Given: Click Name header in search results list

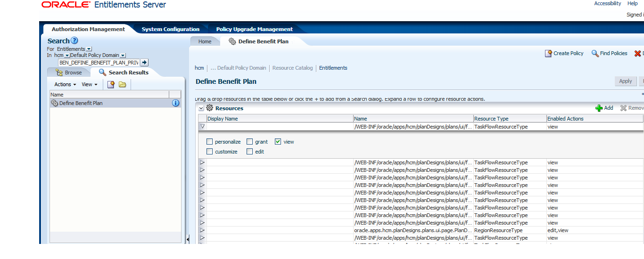Looking at the screenshot, I should pos(109,95).
